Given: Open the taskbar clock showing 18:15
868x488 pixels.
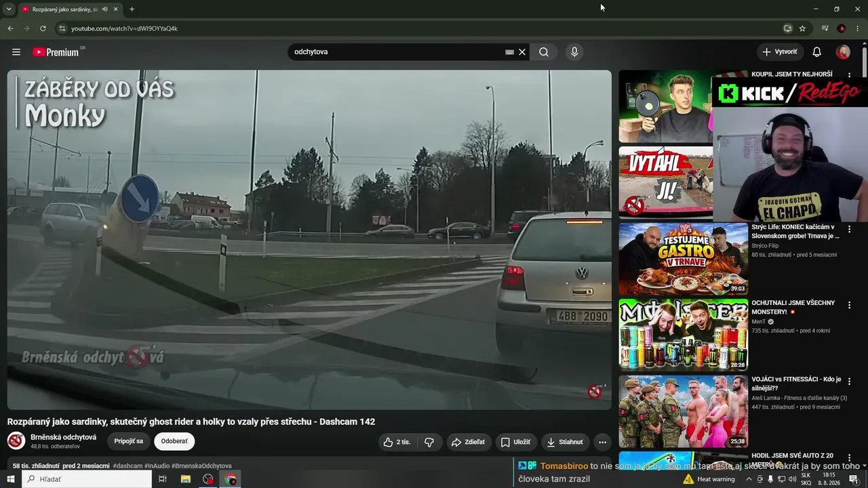Looking at the screenshot, I should [x=829, y=479].
